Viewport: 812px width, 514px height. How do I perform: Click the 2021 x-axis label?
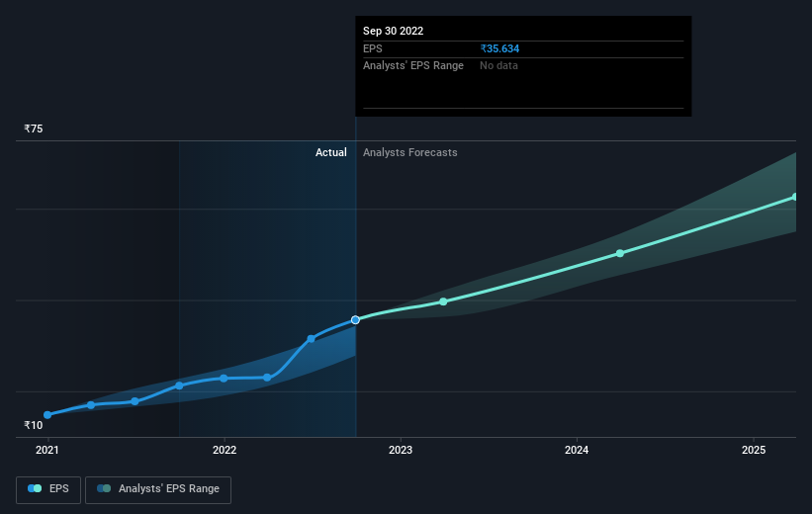(47, 451)
